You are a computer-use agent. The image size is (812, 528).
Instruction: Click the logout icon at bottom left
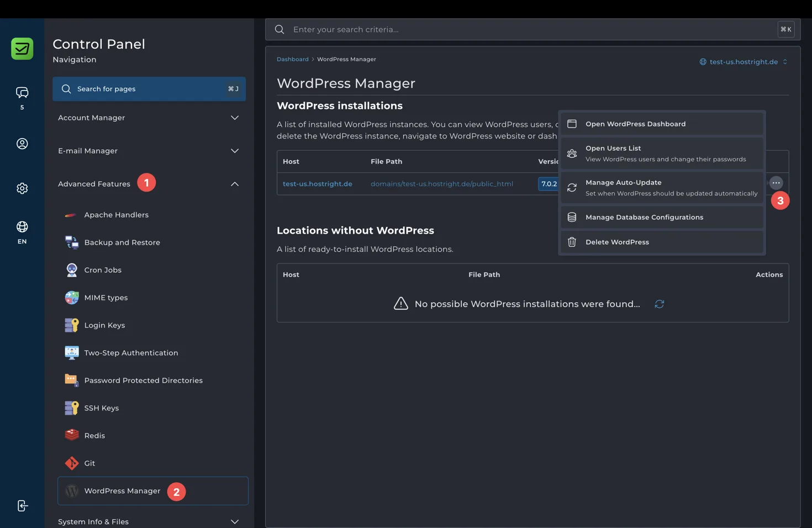(22, 506)
